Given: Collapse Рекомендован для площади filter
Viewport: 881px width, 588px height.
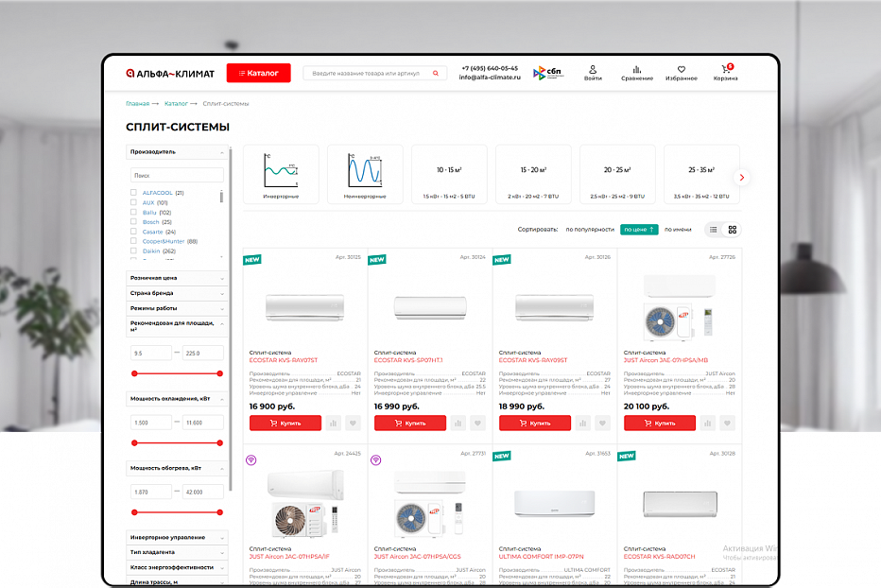Looking at the screenshot, I should click(177, 326).
